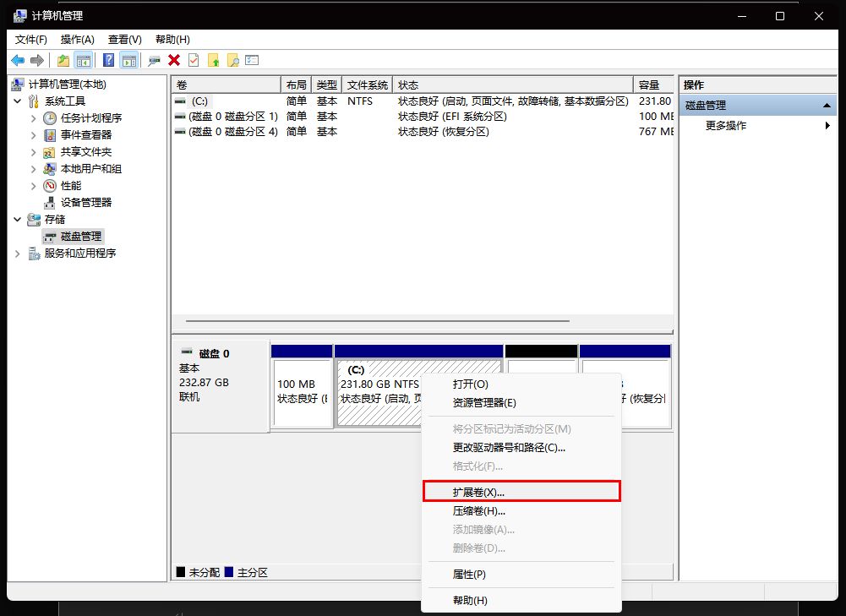Click the red X delete toolbar icon
This screenshot has height=616, width=846.
pyautogui.click(x=173, y=60)
